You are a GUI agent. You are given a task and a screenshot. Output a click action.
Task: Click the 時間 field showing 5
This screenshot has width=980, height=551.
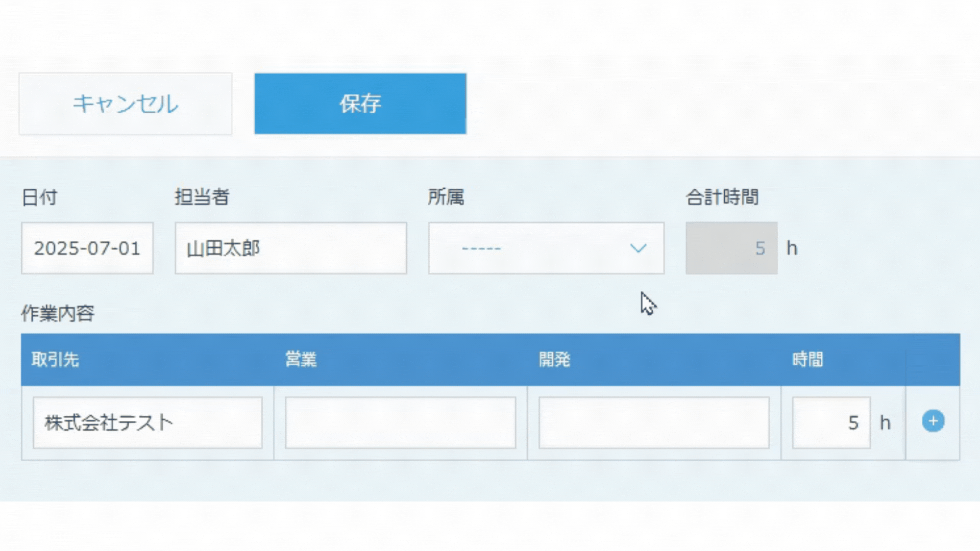(831, 423)
